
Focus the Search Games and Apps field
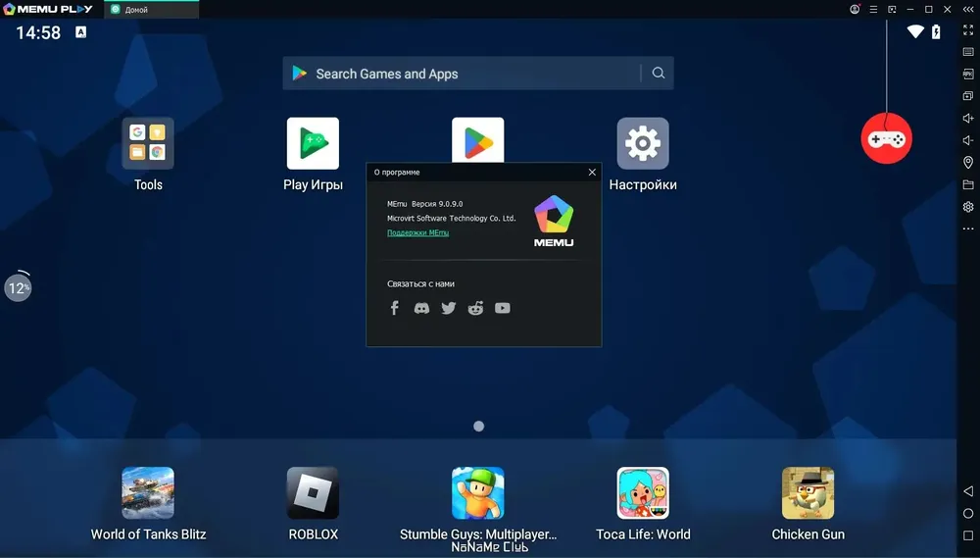[478, 74]
